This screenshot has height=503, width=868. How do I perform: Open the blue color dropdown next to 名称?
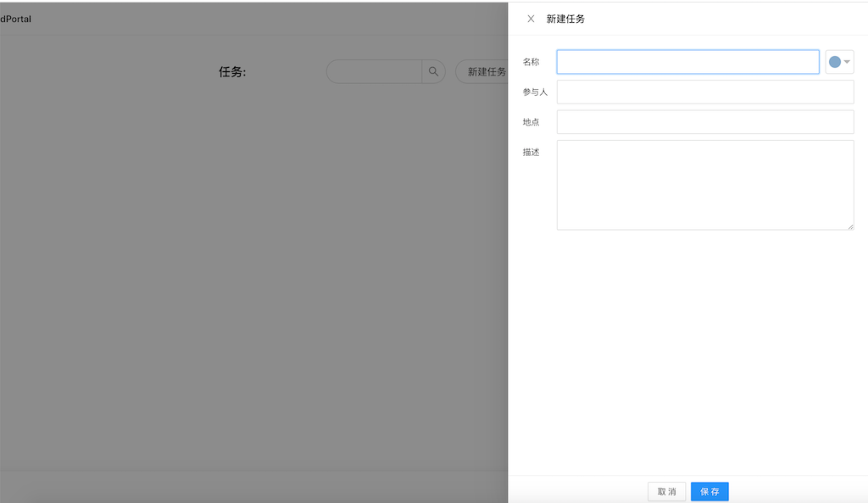(x=839, y=61)
